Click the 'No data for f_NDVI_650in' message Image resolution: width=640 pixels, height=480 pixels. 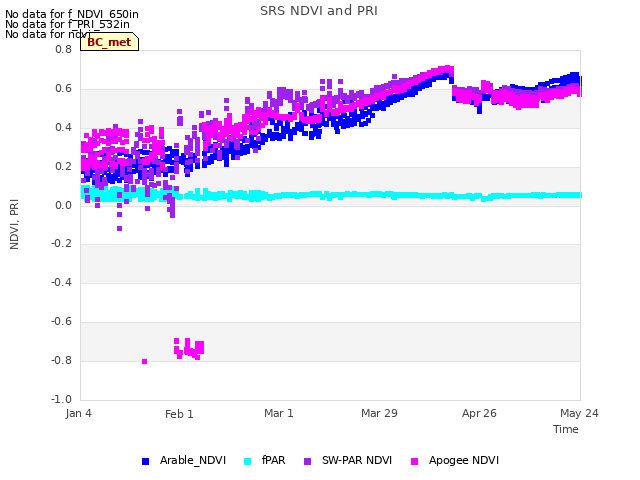tap(72, 14)
